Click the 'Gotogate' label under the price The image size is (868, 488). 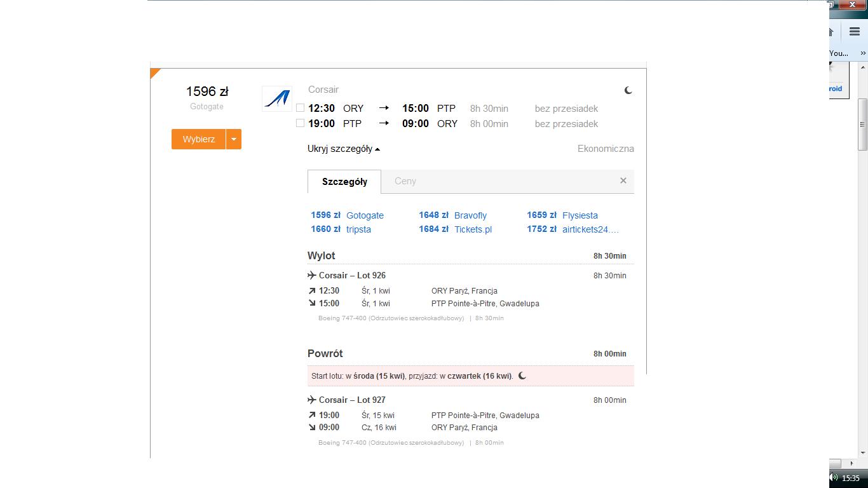207,107
